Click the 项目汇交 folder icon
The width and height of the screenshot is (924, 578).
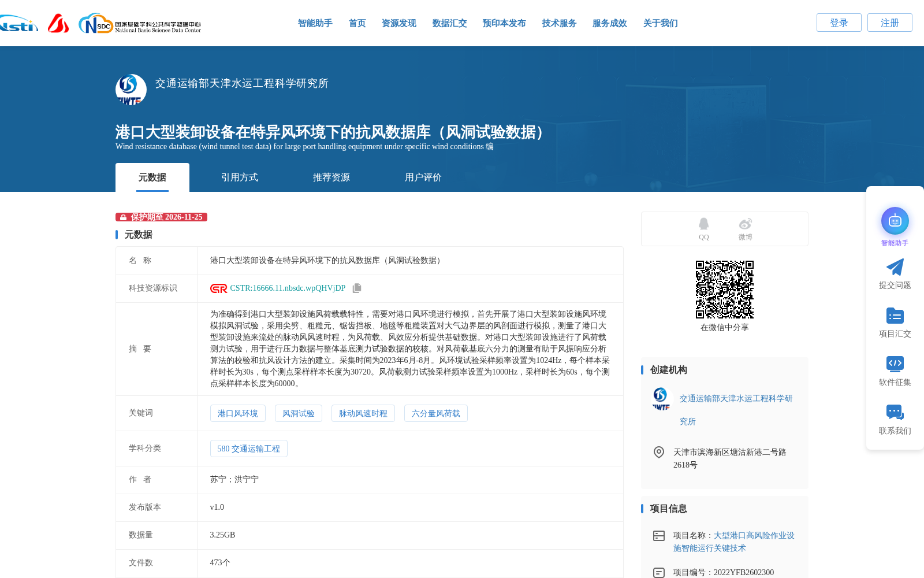[895, 316]
